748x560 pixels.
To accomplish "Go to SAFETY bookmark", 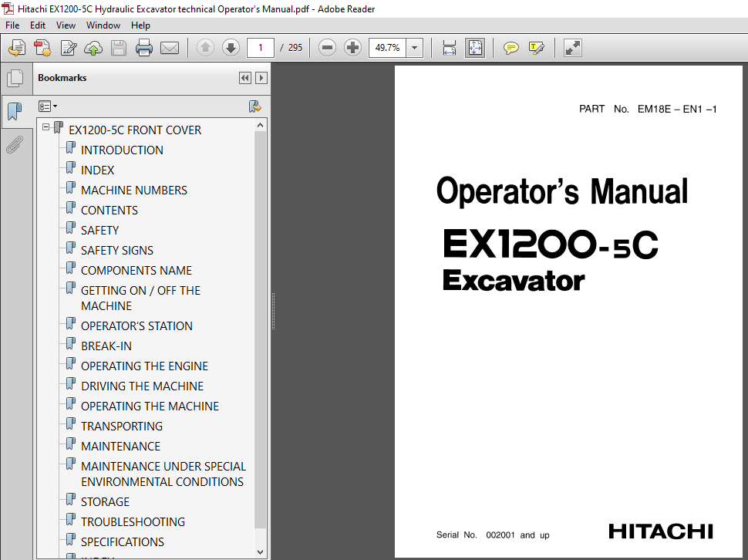I will coord(99,231).
